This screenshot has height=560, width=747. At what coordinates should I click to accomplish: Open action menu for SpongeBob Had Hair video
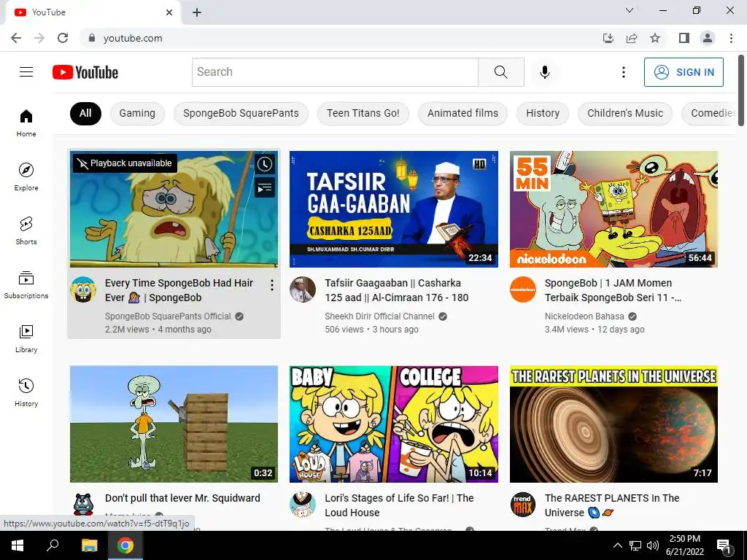point(272,285)
